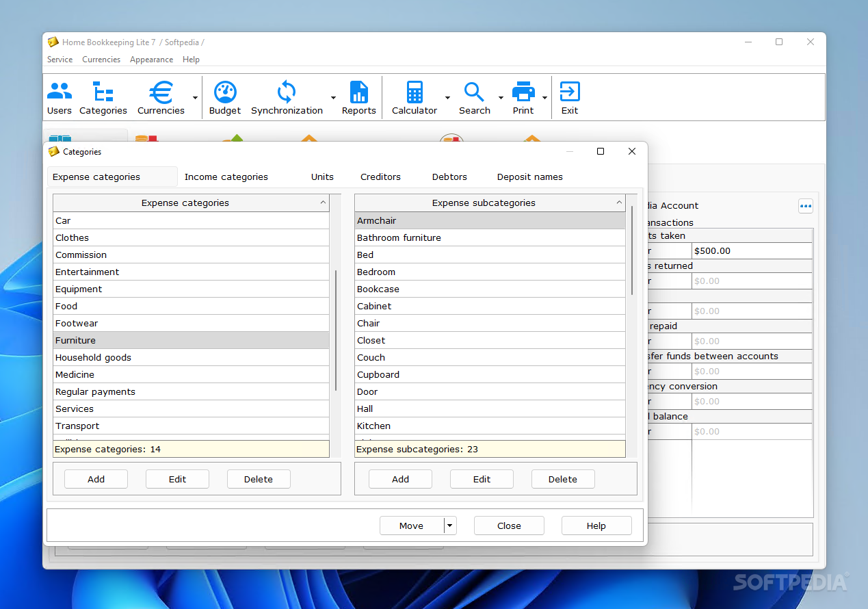Toggle sort arrow on Expense subcategories header
868x609 pixels.
(x=619, y=203)
